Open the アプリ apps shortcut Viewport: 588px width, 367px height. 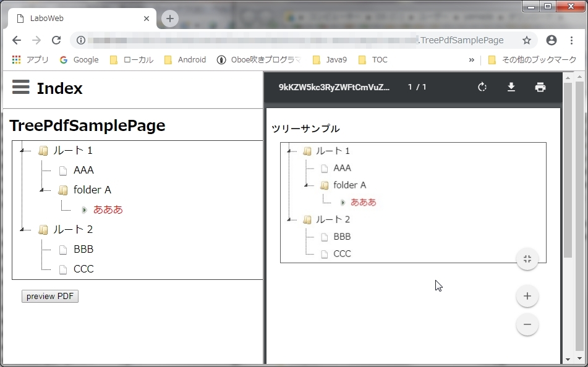pyautogui.click(x=30, y=59)
